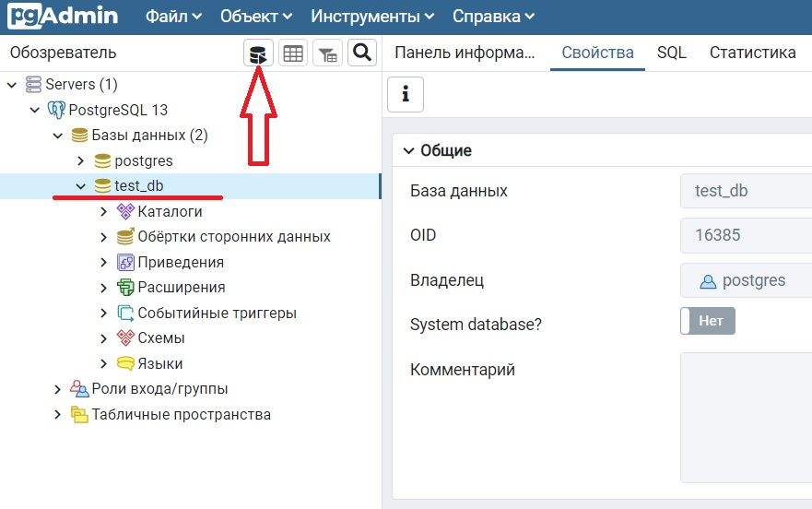This screenshot has height=509, width=812.
Task: Switch to the Статистика tab
Action: pos(752,53)
